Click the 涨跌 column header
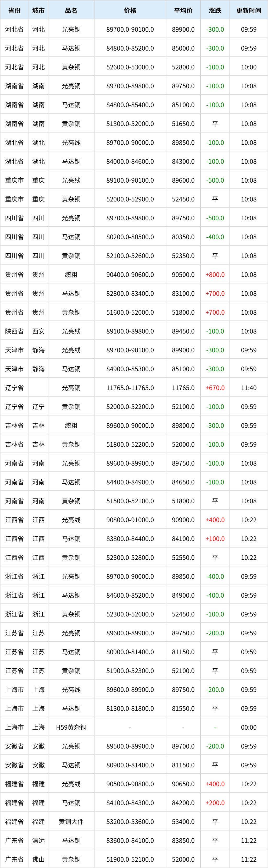The width and height of the screenshot is (268, 868). tap(215, 10)
